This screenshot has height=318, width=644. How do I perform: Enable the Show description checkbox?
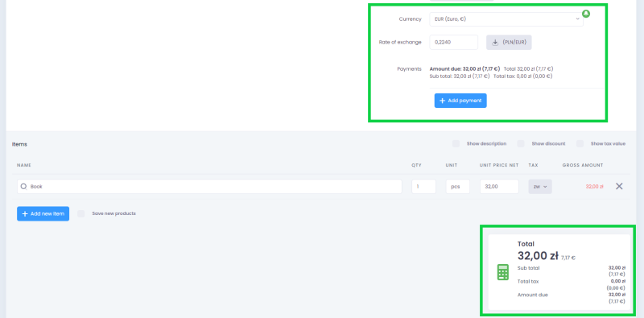(x=456, y=144)
